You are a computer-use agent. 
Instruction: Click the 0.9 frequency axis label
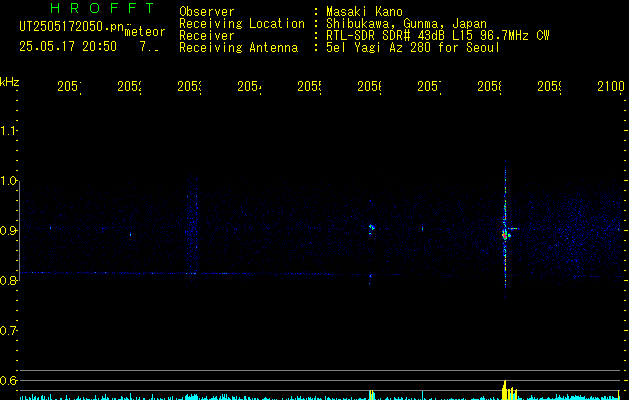point(8,230)
